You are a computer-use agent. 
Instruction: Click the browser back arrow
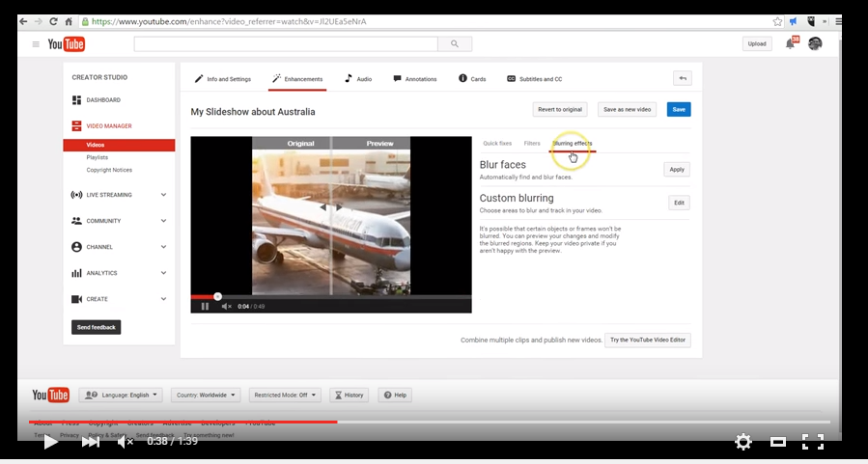[23, 21]
